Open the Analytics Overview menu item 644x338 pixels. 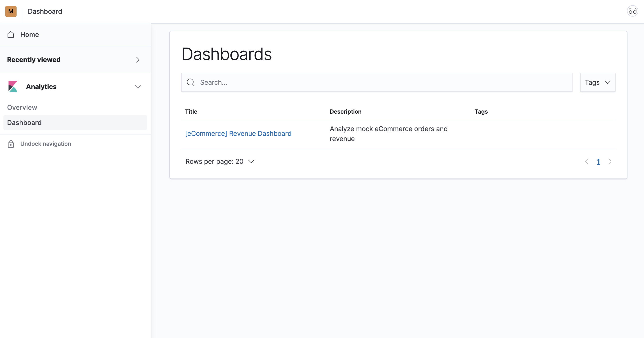(x=22, y=107)
